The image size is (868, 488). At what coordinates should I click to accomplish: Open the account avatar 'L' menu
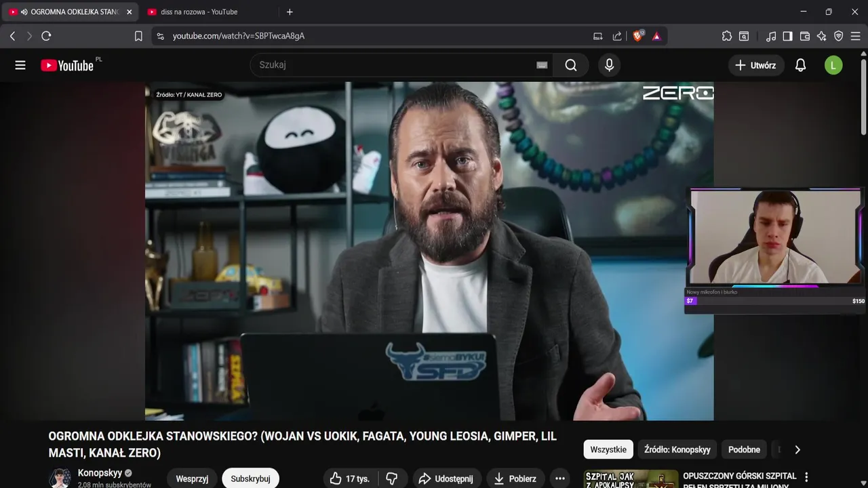pos(833,65)
